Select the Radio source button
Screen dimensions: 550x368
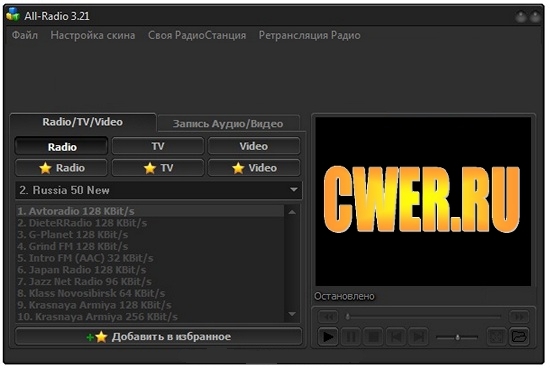pos(61,146)
